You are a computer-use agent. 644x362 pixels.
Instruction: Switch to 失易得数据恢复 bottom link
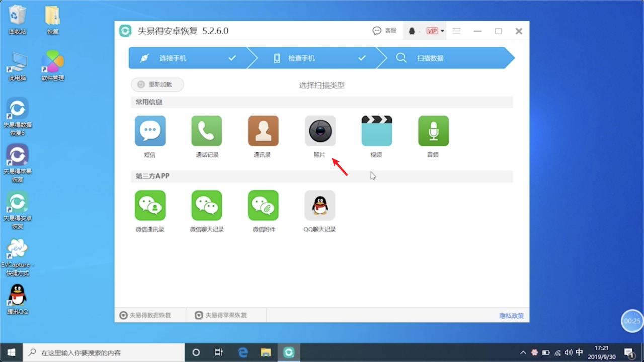[x=145, y=315]
